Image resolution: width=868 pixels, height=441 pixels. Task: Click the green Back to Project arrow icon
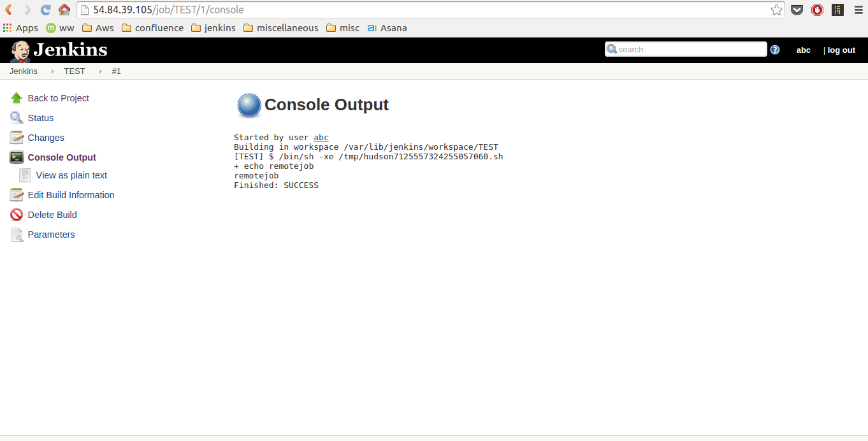pyautogui.click(x=17, y=98)
